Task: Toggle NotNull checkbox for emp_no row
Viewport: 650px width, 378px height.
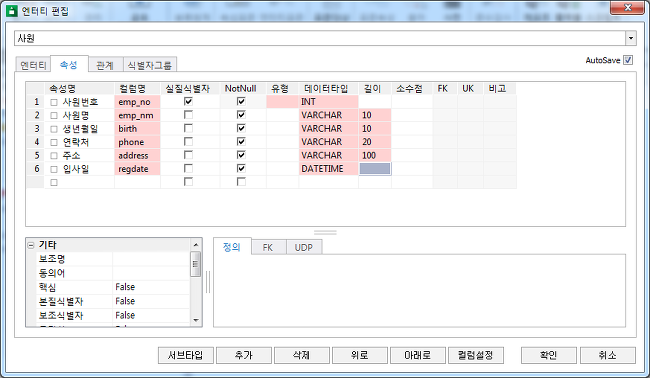Action: click(241, 101)
